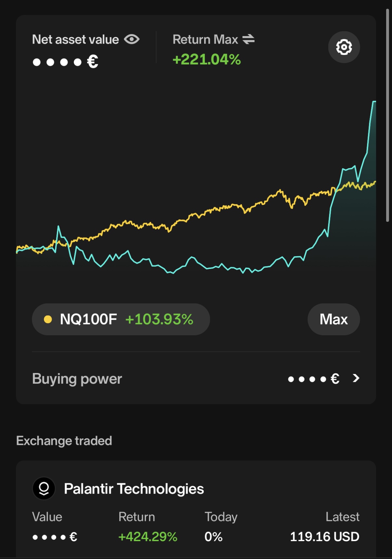Toggle the eye icon beside Net asset value
Viewport: 392px width, 559px height.
[132, 39]
